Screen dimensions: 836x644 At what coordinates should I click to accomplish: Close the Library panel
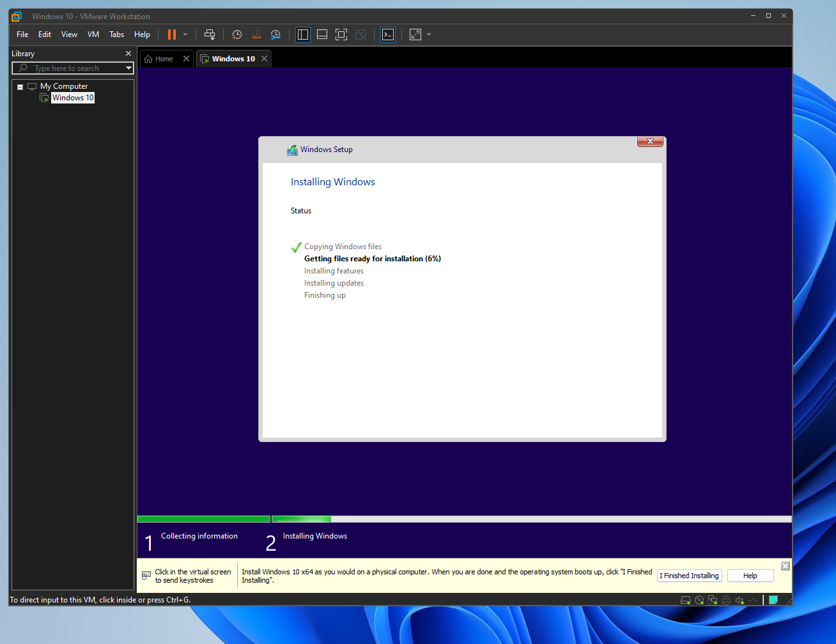(x=128, y=54)
